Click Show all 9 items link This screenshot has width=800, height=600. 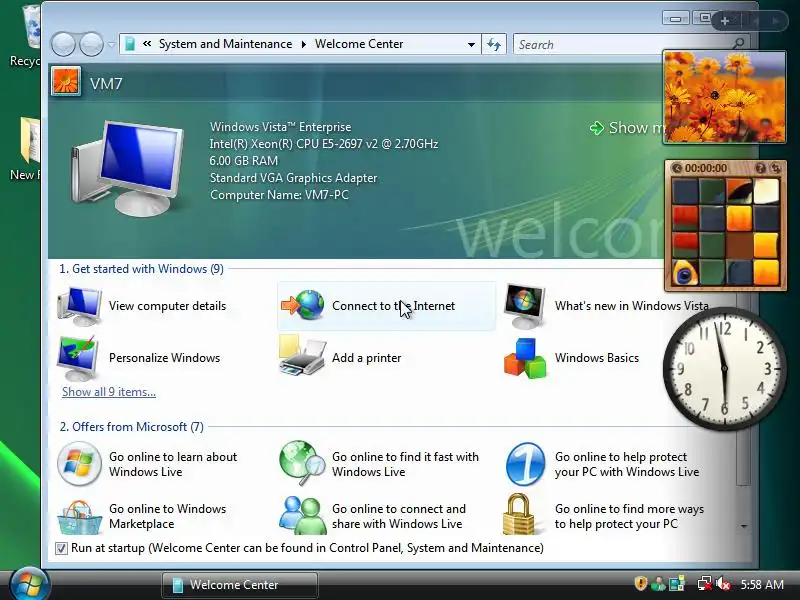[109, 392]
